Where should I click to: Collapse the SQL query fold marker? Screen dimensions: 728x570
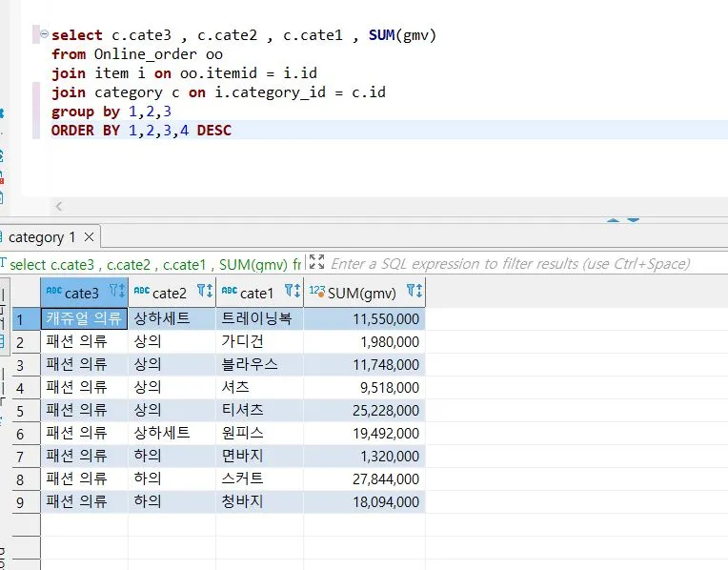tap(44, 33)
